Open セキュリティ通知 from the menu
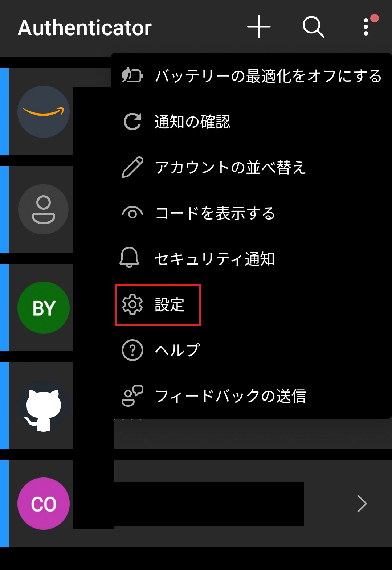Viewport: 392px width, 570px height. point(251,259)
